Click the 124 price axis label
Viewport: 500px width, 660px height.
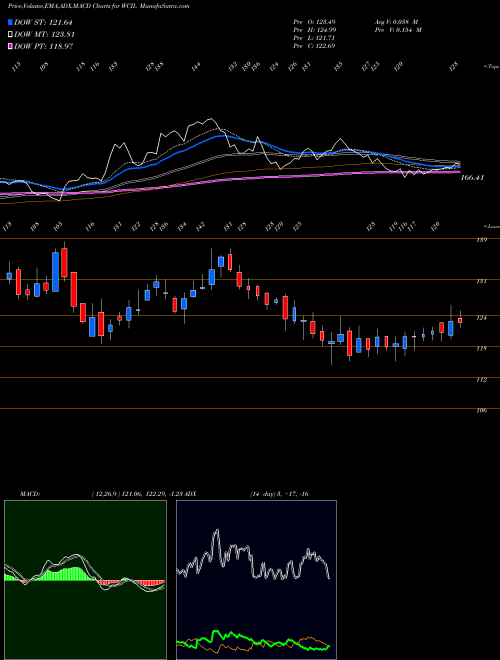pos(482,317)
